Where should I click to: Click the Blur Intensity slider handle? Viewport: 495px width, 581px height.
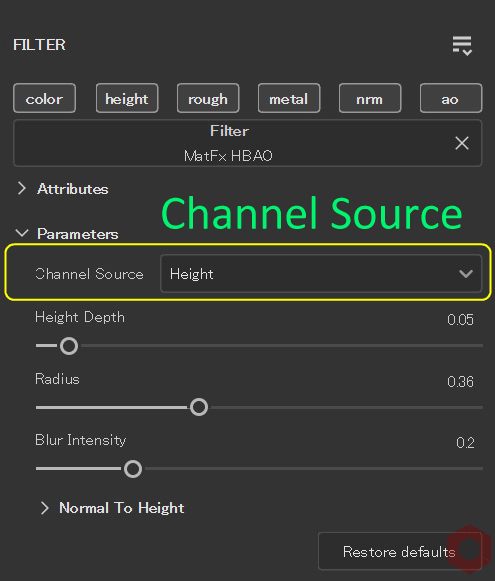[133, 469]
